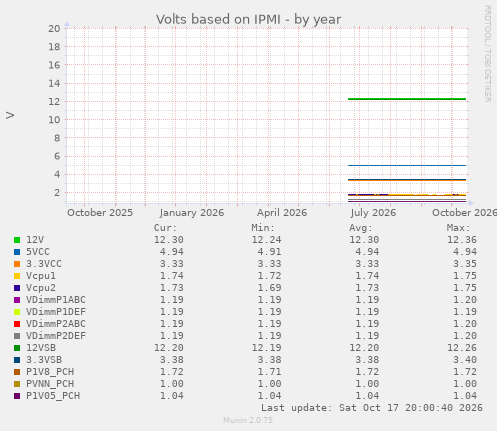The height and width of the screenshot is (431, 497).
Task: Click the 5VCC min value 4.91
Action: [x=269, y=252]
